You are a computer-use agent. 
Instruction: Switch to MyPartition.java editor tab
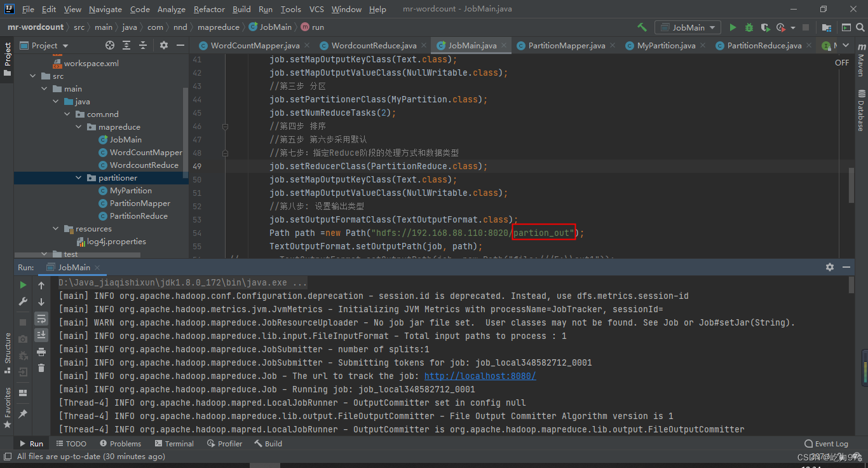666,45
